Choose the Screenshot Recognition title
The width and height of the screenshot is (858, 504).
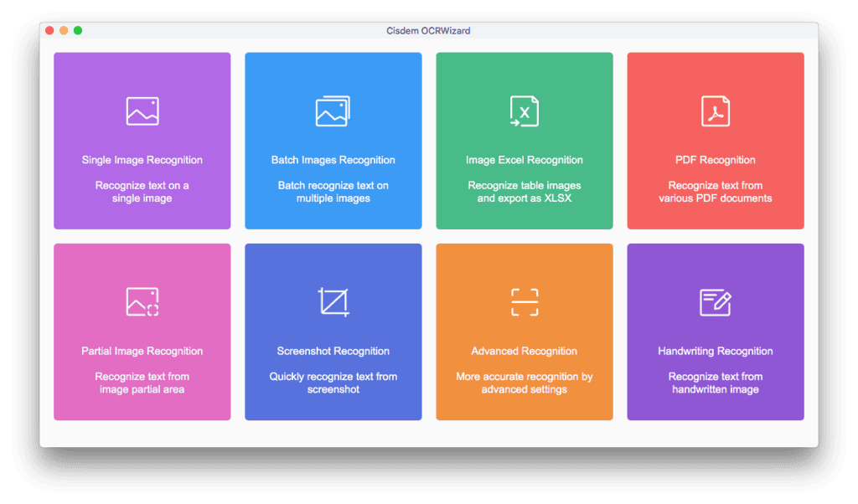[333, 351]
